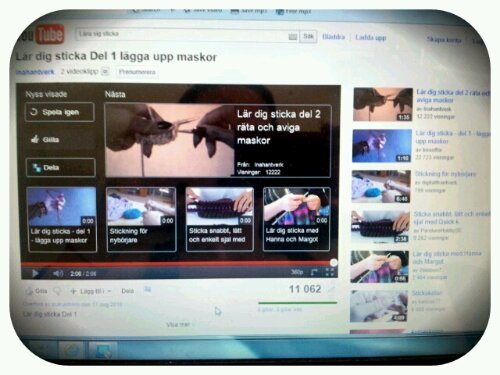500x375 pixels.
Task: Click the flag report icon below video
Action: (147, 290)
